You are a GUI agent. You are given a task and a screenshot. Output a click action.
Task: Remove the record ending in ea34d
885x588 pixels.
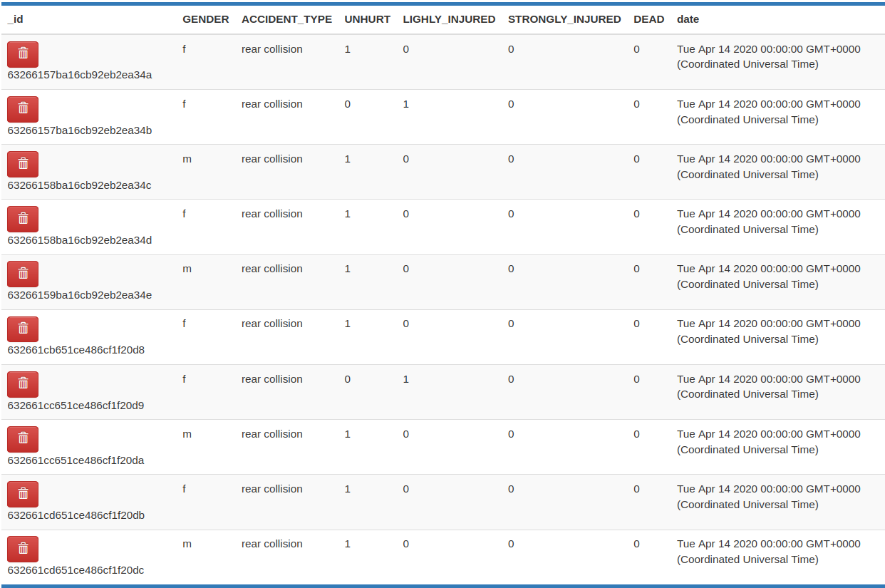23,219
